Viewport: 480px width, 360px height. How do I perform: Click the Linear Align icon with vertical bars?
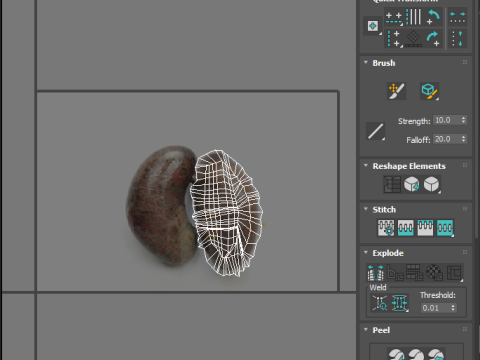point(414,17)
